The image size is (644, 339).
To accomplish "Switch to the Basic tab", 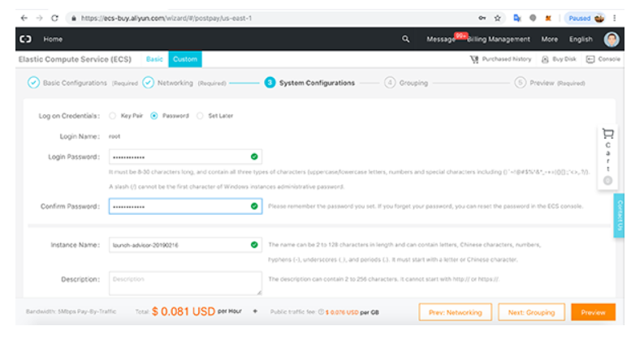I will click(x=154, y=59).
